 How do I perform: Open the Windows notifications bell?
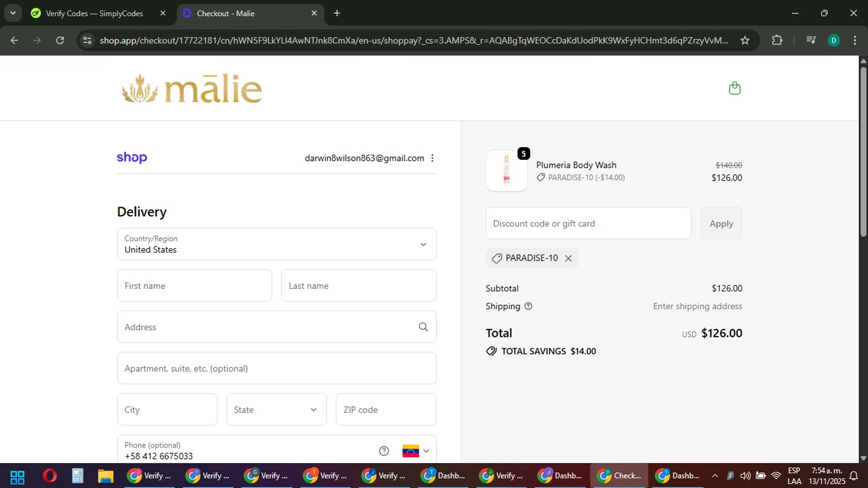[854, 476]
